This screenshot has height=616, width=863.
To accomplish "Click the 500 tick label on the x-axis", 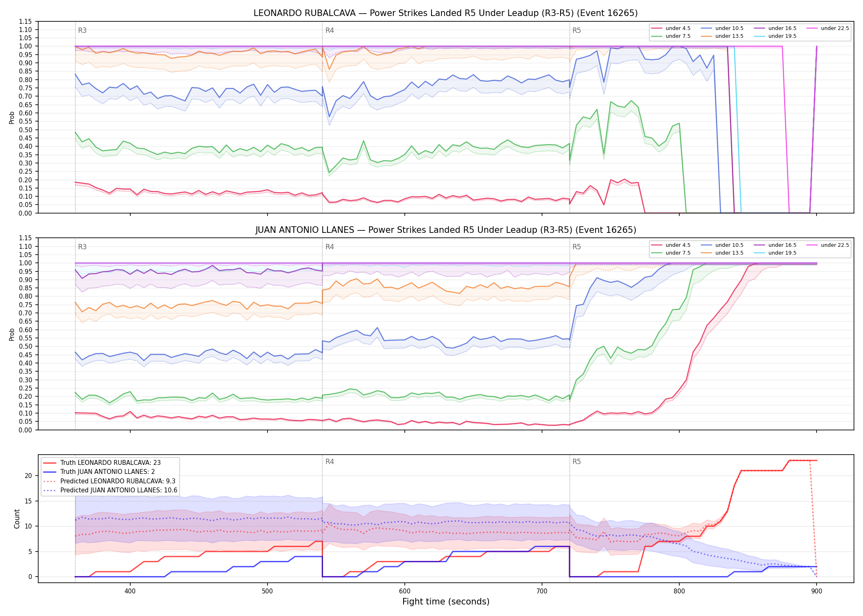I will pyautogui.click(x=267, y=591).
